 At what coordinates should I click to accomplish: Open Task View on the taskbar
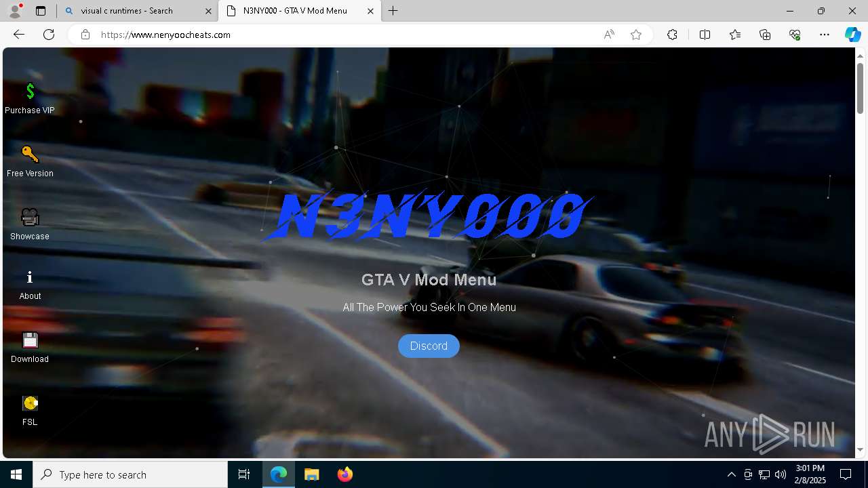tap(244, 474)
